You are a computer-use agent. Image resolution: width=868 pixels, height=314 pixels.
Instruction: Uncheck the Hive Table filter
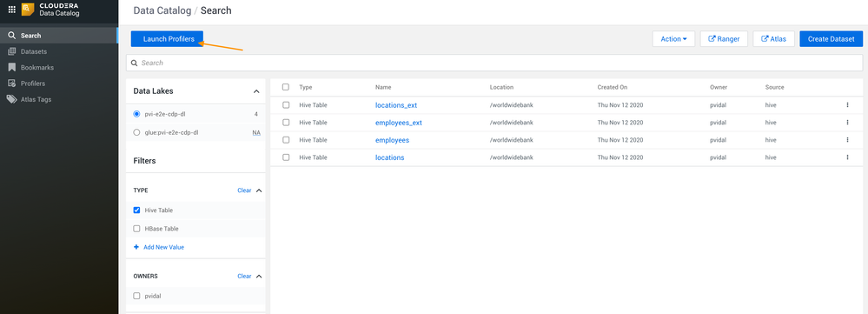click(136, 210)
